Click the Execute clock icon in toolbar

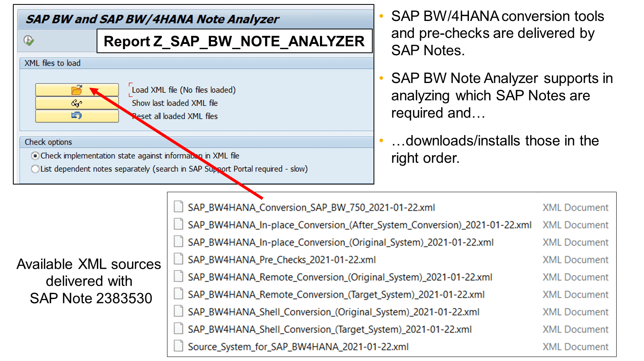29,40
